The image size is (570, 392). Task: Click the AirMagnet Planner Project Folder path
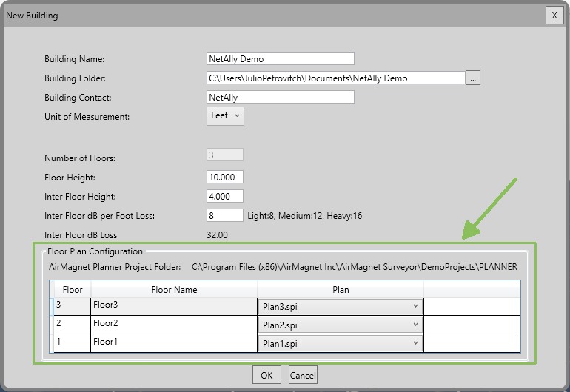pyautogui.click(x=355, y=267)
